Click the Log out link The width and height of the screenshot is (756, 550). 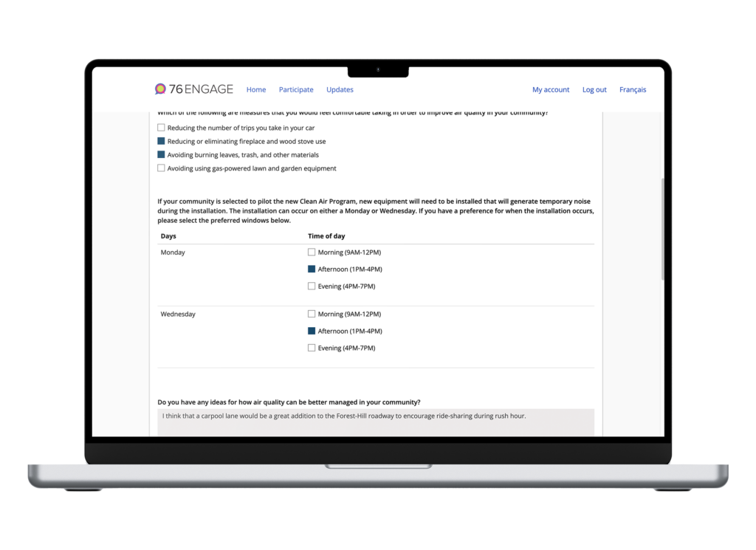594,90
